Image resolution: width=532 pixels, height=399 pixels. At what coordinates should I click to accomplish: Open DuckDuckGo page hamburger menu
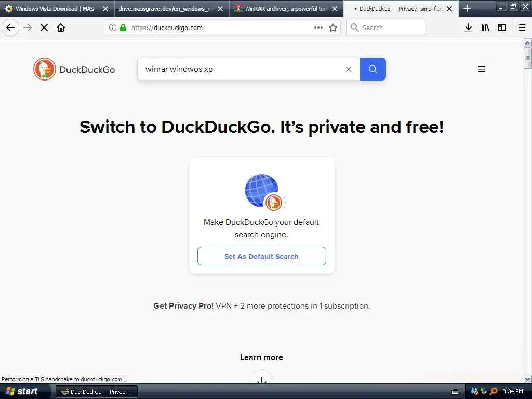click(x=482, y=69)
